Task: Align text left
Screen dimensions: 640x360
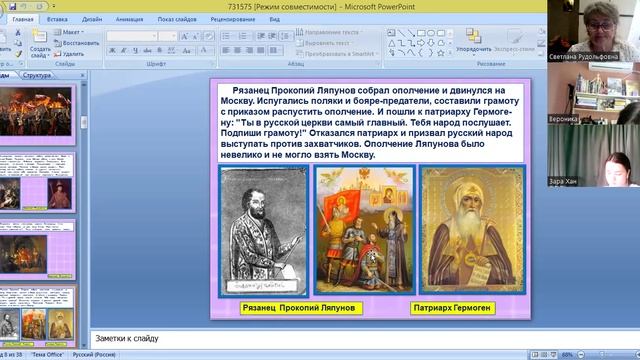Action: point(226,51)
